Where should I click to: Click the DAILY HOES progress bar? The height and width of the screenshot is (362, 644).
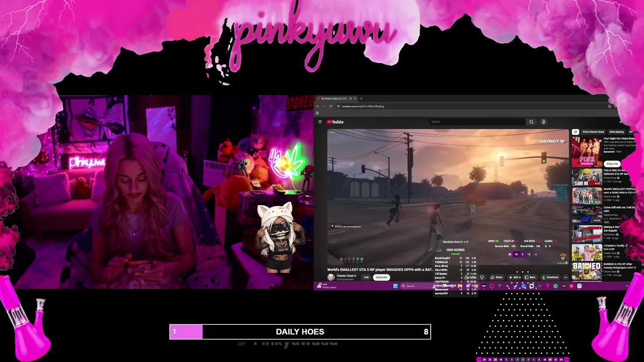[x=300, y=332]
